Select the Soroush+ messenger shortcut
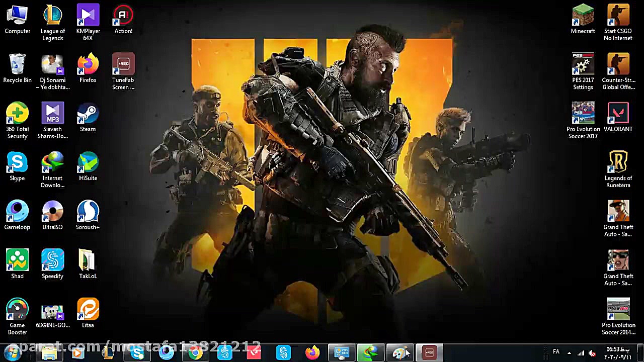This screenshot has width=644, height=362. tap(88, 215)
